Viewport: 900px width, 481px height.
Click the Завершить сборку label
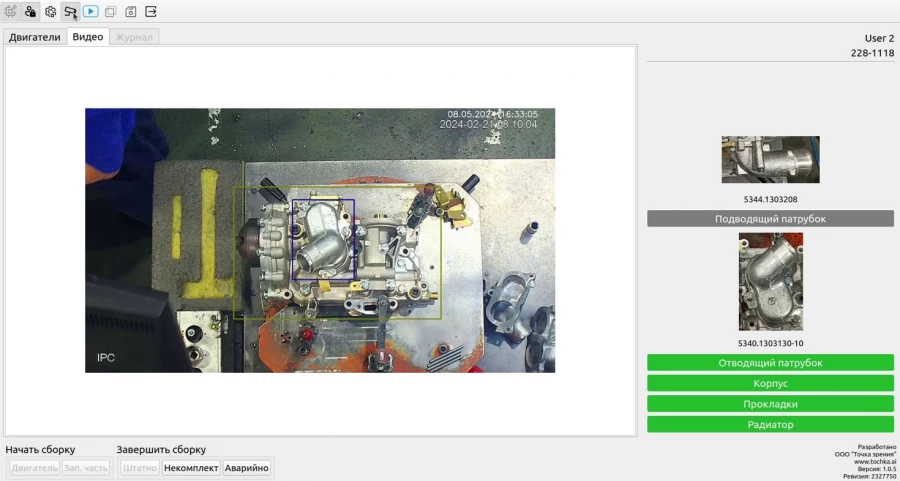[x=161, y=449]
